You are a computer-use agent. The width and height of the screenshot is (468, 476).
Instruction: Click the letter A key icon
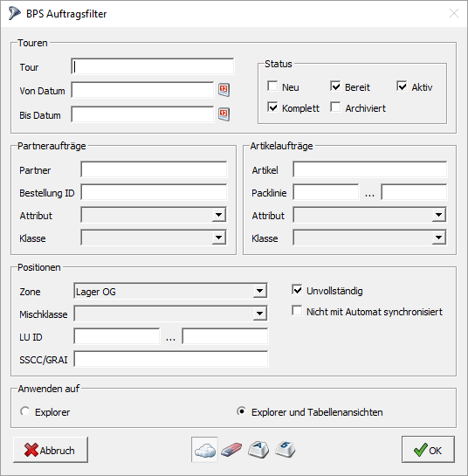258,450
